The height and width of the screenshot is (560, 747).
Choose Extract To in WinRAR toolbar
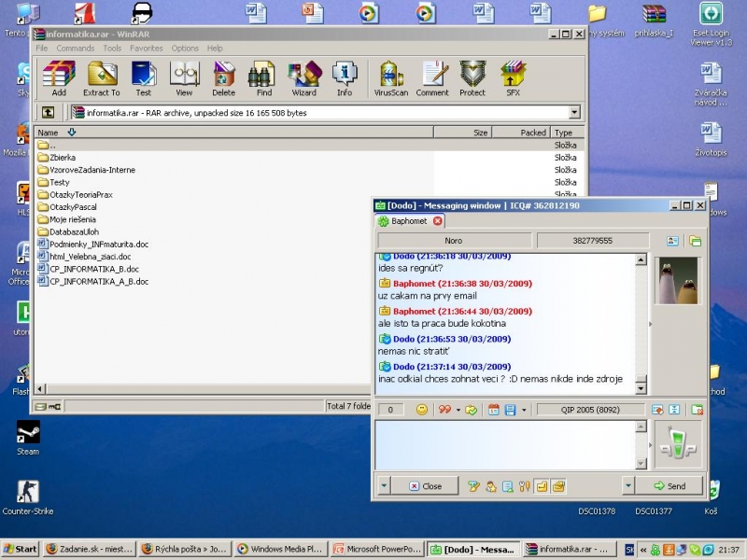(x=102, y=79)
